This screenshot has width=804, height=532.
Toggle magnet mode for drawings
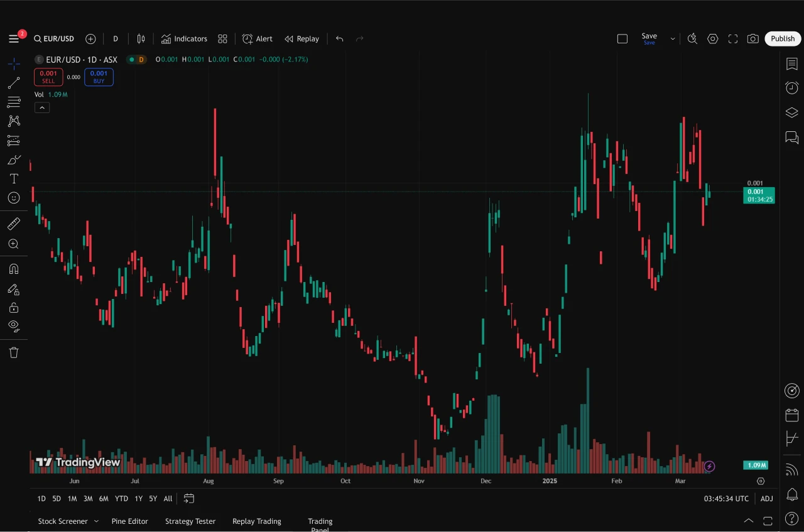pos(14,269)
